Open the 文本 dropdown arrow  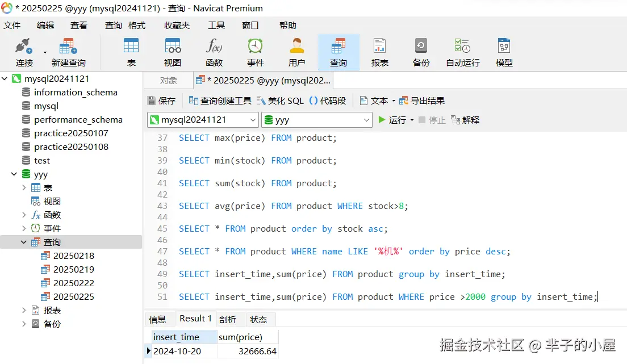click(394, 101)
